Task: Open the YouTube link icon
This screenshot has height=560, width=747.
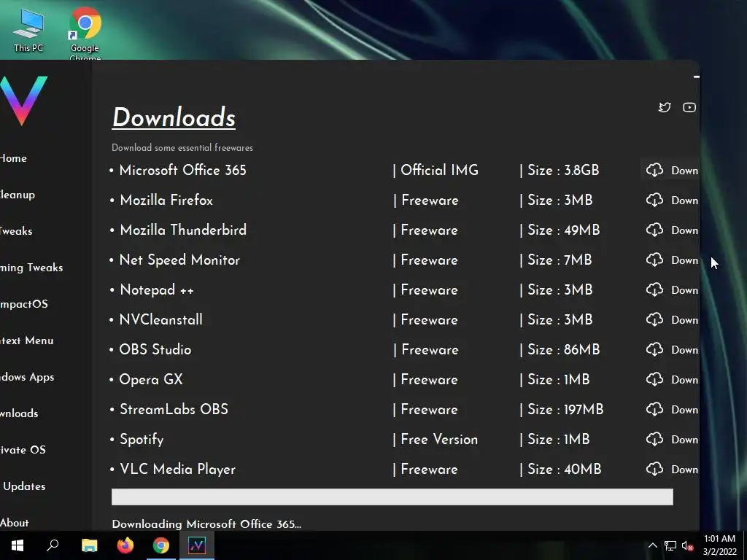Action: click(689, 107)
